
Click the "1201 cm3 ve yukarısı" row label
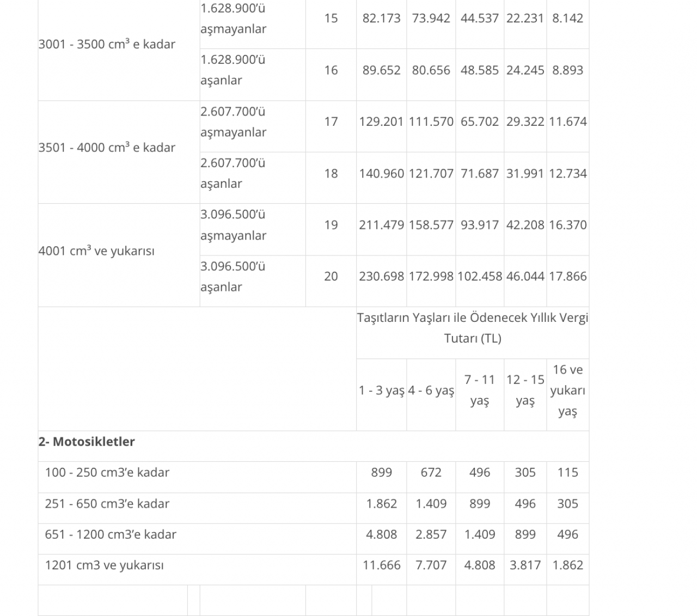pos(104,565)
